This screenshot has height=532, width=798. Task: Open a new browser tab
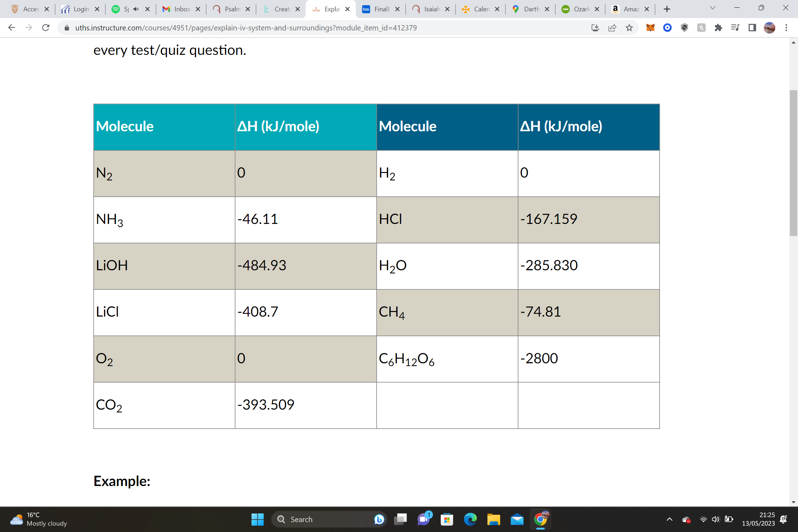coord(667,9)
